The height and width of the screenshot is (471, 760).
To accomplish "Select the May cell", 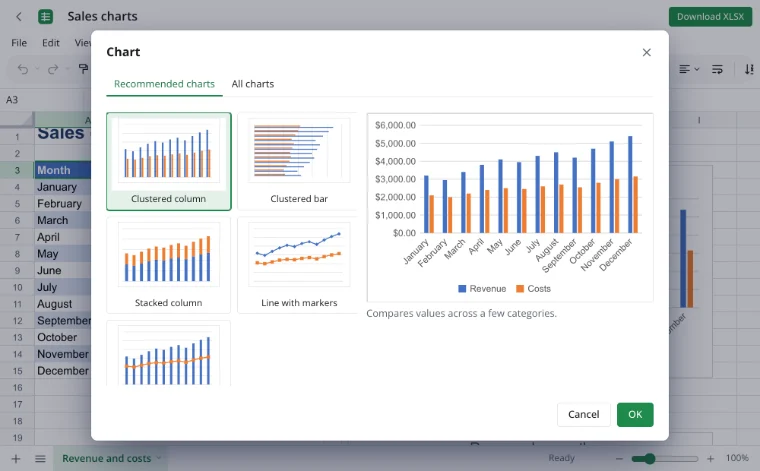I will 63,254.
